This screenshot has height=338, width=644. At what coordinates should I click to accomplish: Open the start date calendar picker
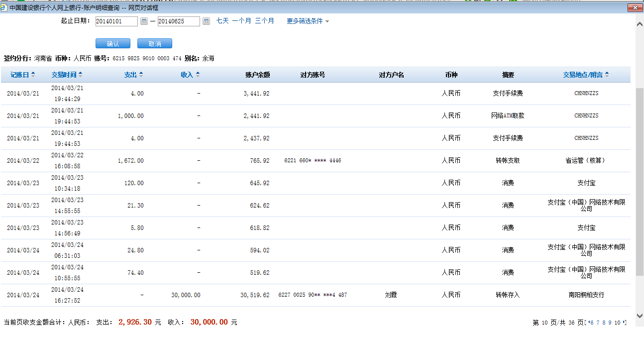pyautogui.click(x=144, y=21)
